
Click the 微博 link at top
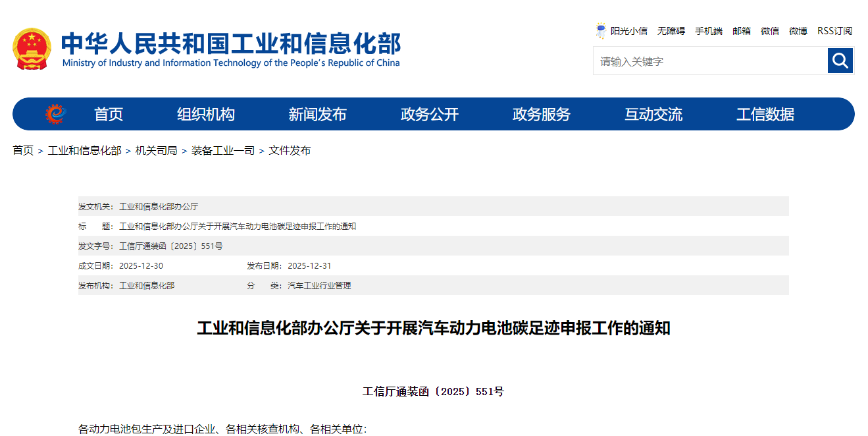[798, 31]
